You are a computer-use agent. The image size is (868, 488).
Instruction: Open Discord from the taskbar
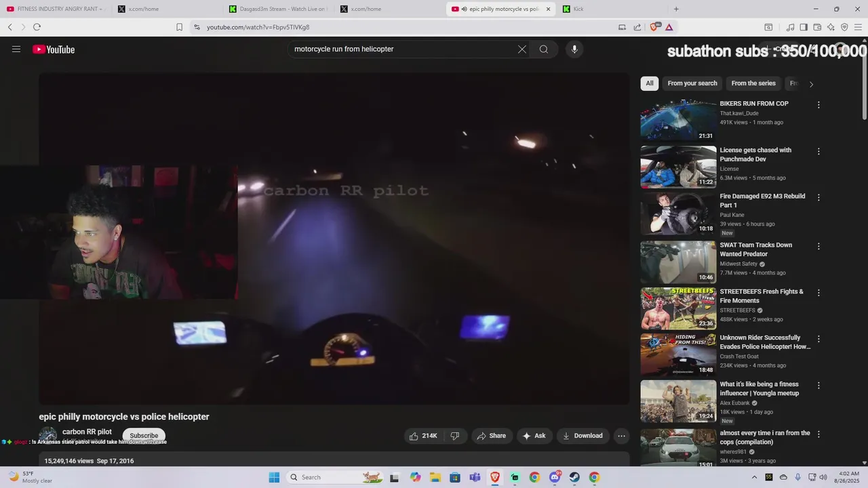coord(555,477)
